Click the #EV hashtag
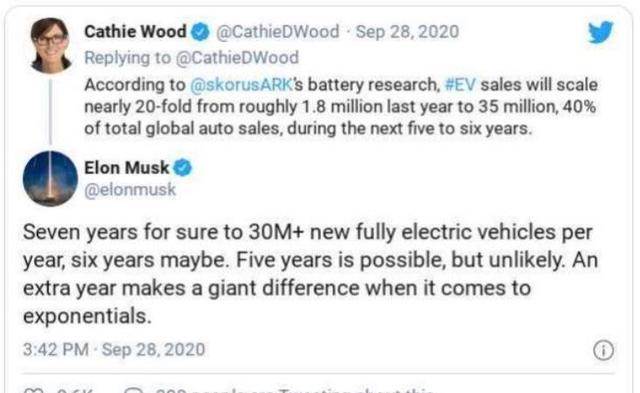Viewport: 640px width, 393px height. pyautogui.click(x=460, y=85)
